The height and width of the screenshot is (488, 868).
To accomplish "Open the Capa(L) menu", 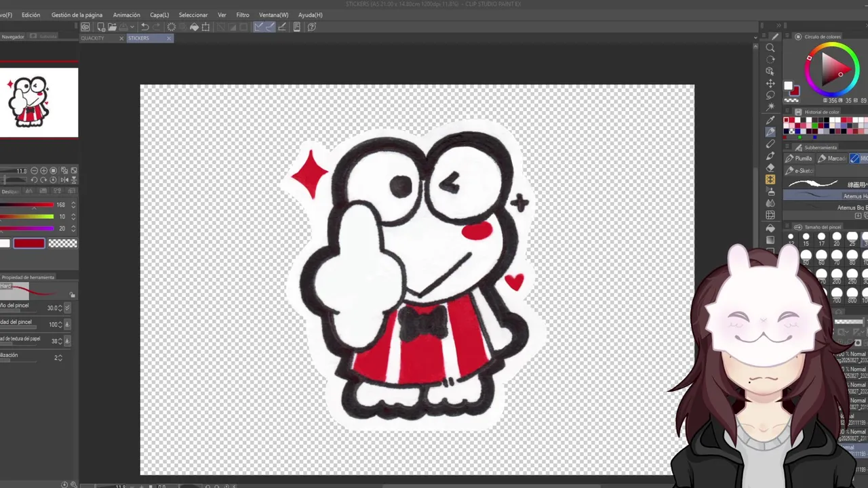I will 159,15.
